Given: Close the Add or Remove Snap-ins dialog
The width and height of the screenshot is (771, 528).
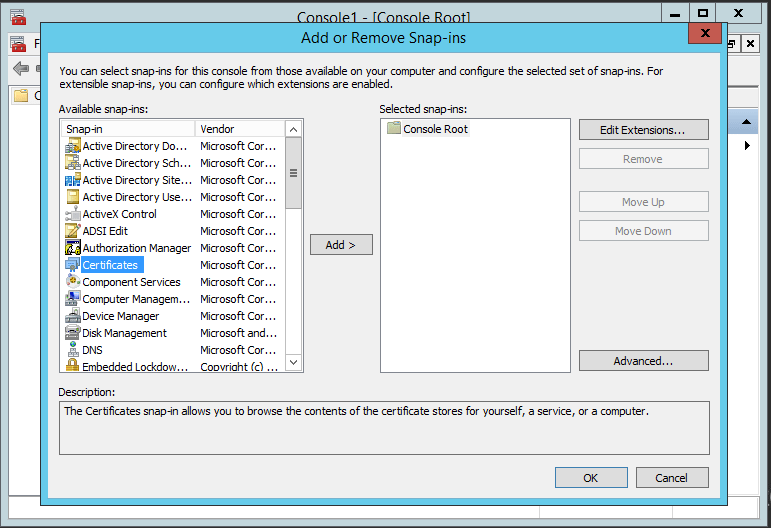Looking at the screenshot, I should [x=705, y=33].
